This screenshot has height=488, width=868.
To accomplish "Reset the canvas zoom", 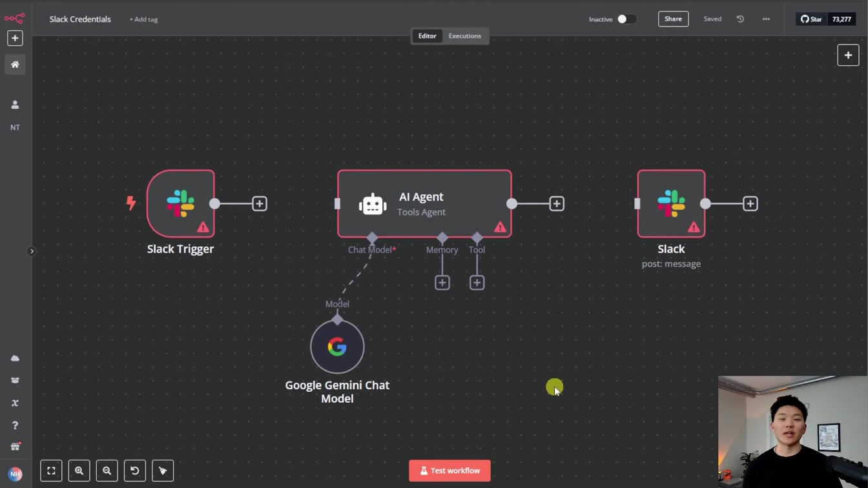I will (x=135, y=471).
